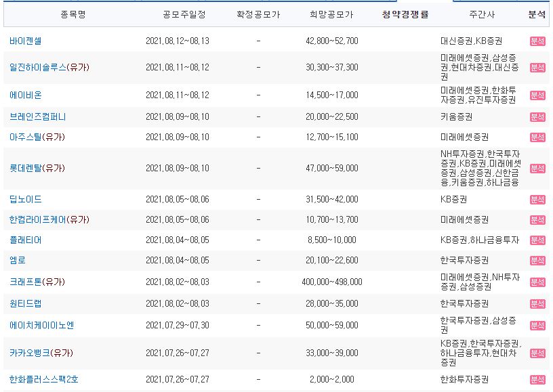This screenshot has width=553, height=392.
Task: Click the 분석 icon for 크래프톤
Action: [537, 282]
